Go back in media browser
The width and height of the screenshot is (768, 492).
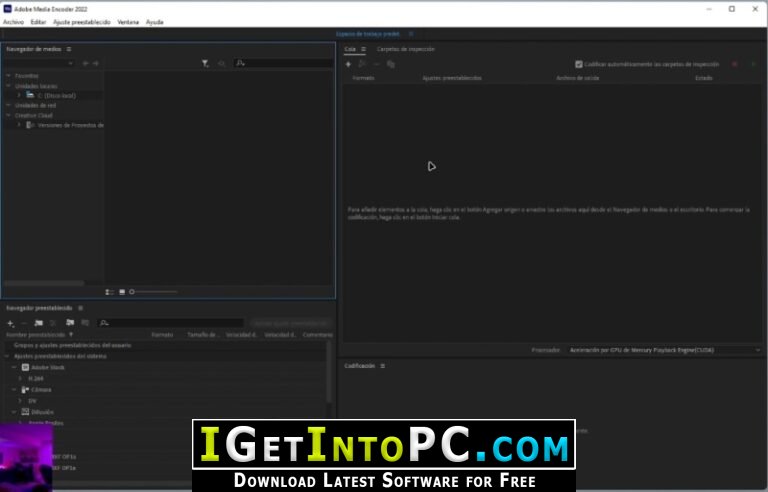tap(86, 63)
